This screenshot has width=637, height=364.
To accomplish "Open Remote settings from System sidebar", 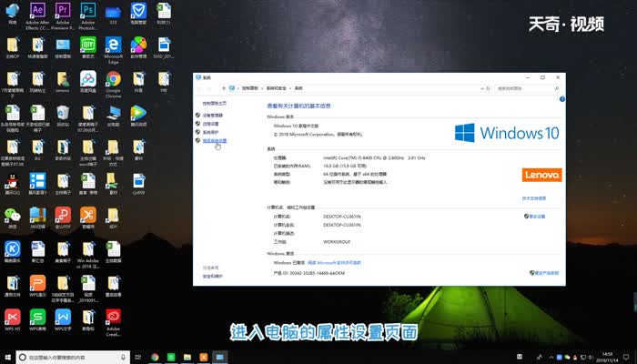I will coord(210,124).
